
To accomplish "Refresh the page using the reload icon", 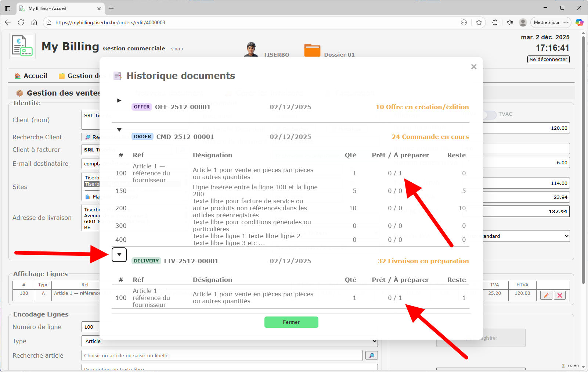I will point(21,22).
